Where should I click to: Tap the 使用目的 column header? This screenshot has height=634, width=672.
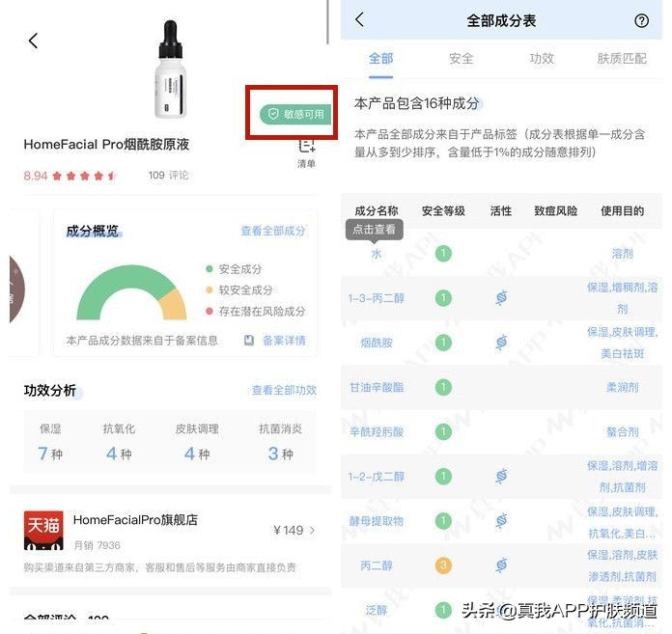[x=622, y=210]
